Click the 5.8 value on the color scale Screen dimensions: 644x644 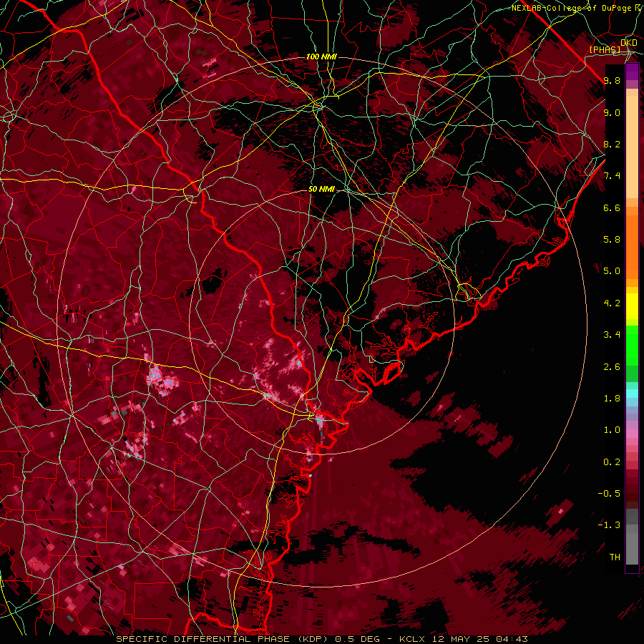coord(612,240)
